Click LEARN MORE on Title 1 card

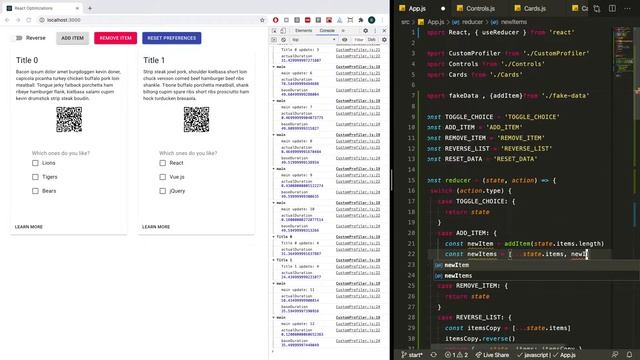pyautogui.click(x=156, y=227)
